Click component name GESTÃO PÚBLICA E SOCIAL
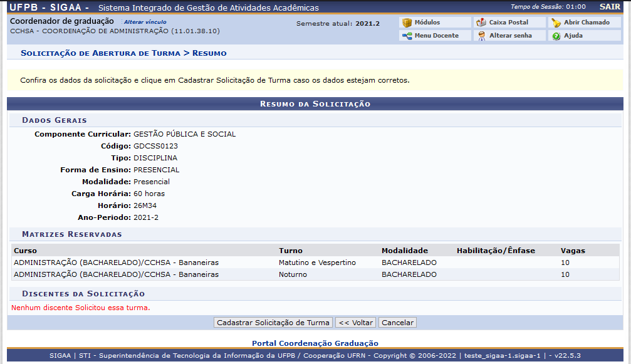631x364 pixels. point(184,134)
